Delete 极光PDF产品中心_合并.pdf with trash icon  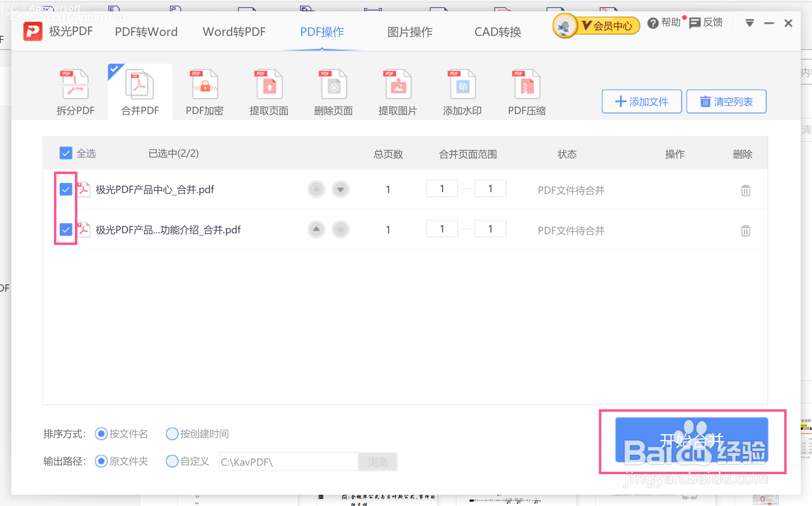click(746, 190)
